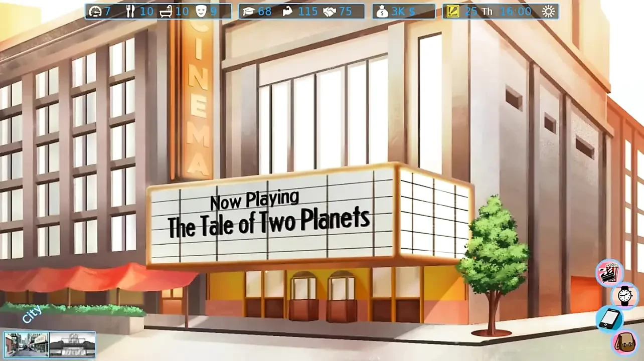
Task: Open the smartphone icon
Action: (610, 319)
